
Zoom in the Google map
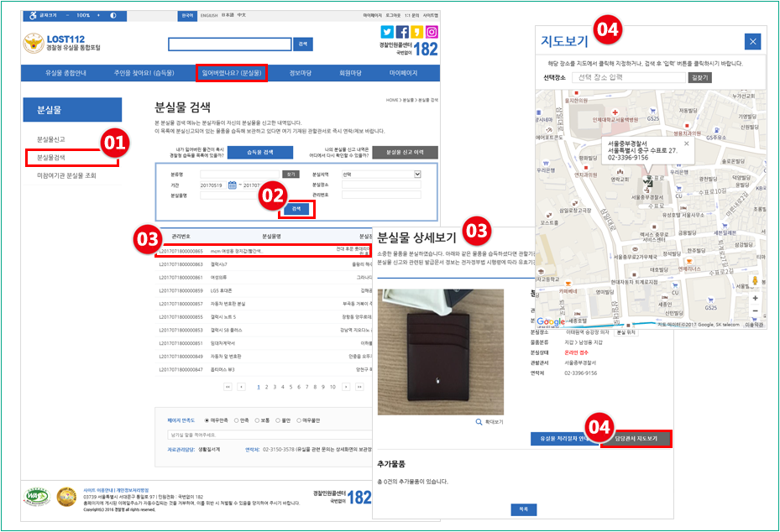point(755,298)
